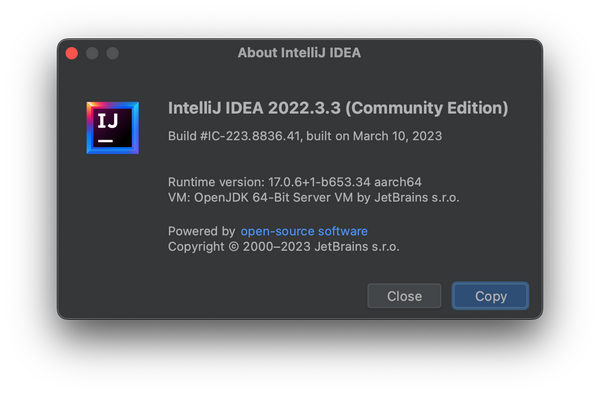Click 'JetBrains s.r.o.' in the VM line

[417, 198]
